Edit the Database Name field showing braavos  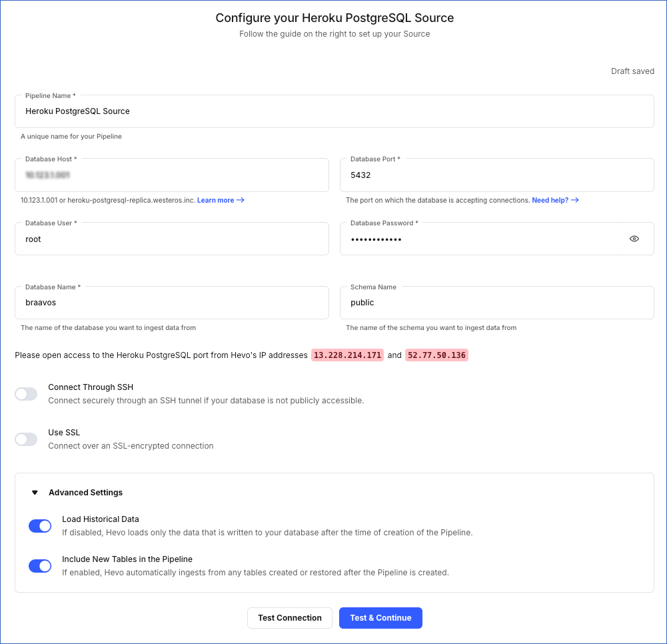(x=171, y=302)
